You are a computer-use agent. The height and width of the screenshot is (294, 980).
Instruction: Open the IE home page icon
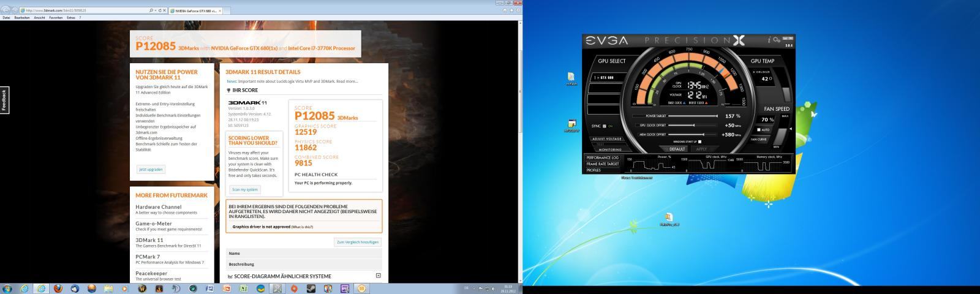pos(504,10)
